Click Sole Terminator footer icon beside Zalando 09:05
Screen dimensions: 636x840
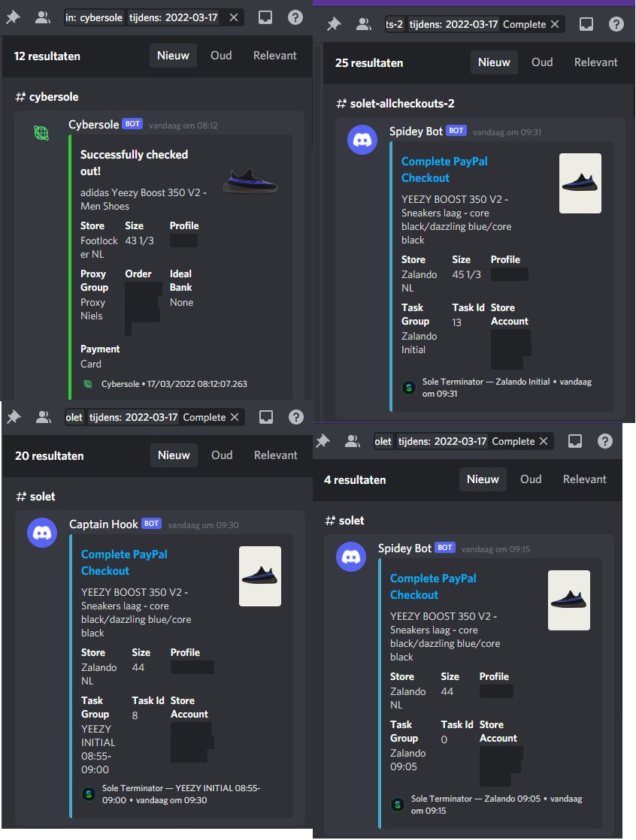pyautogui.click(x=398, y=805)
